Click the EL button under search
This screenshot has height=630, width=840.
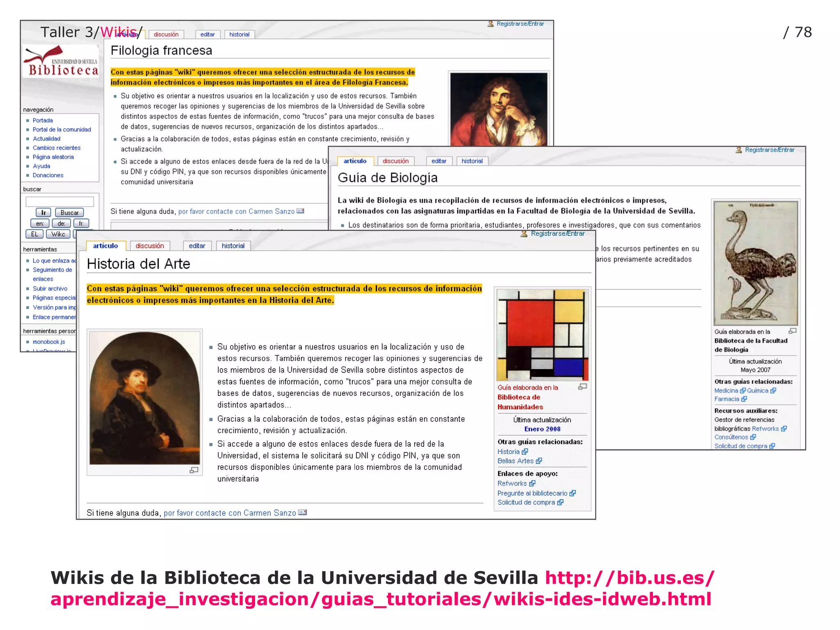tap(34, 234)
